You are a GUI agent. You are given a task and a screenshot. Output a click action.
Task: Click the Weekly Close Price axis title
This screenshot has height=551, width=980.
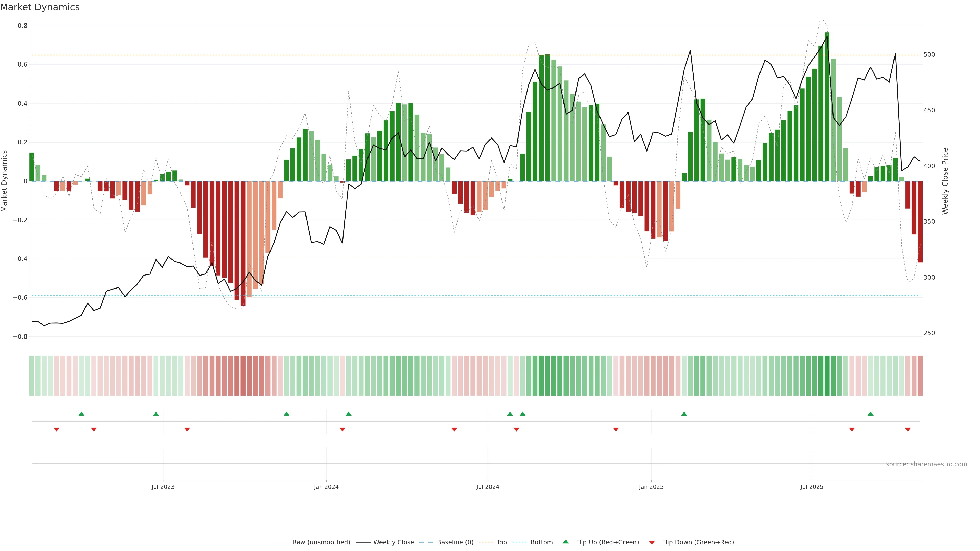pos(945,181)
